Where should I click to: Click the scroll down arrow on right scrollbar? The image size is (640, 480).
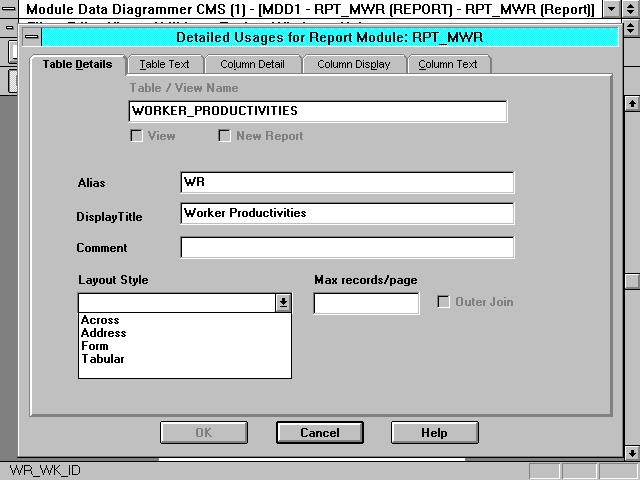coord(630,451)
